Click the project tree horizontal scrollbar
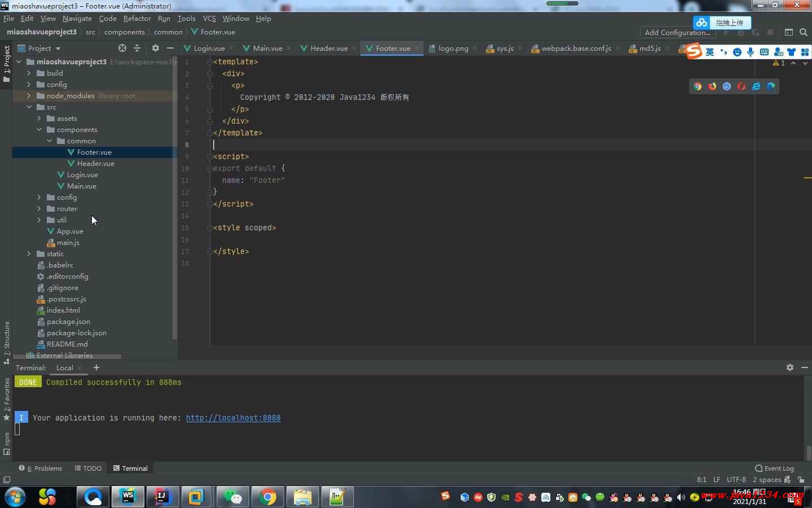 click(x=67, y=356)
